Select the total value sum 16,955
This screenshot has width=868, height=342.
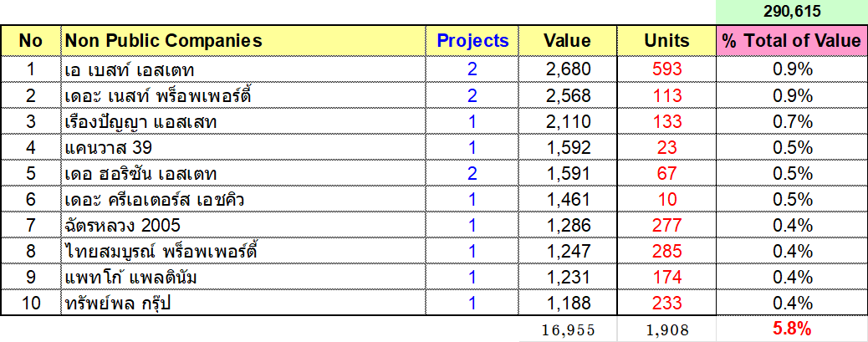pos(568,329)
